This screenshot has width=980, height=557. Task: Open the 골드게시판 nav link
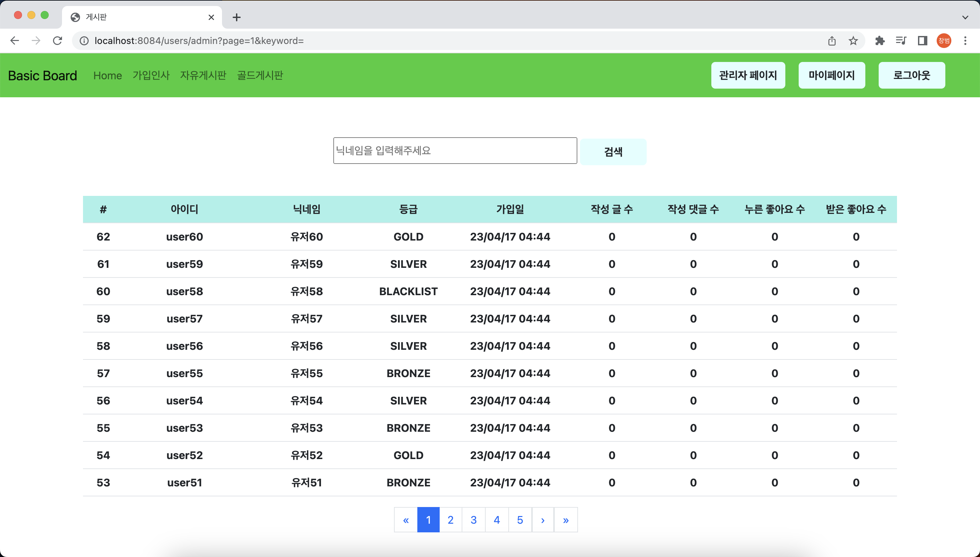pyautogui.click(x=260, y=75)
